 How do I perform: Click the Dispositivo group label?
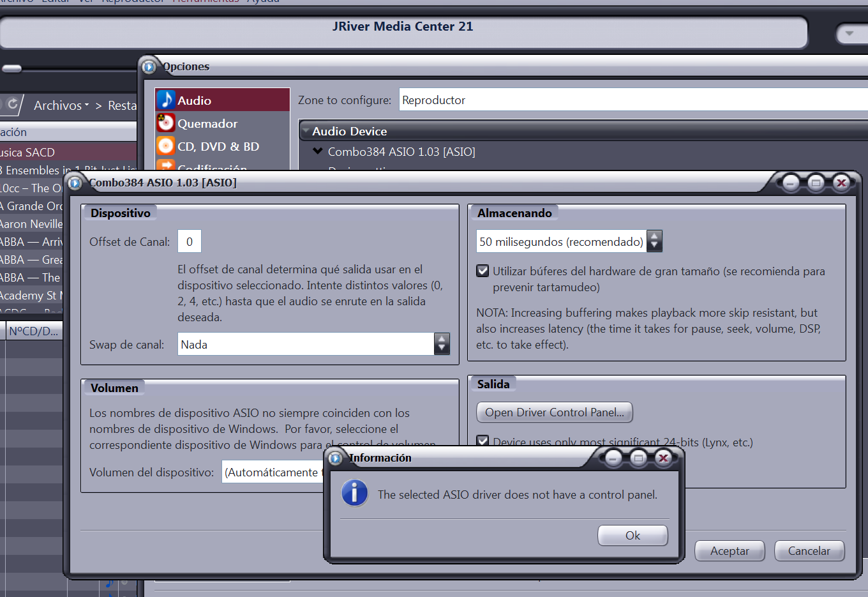[120, 213]
